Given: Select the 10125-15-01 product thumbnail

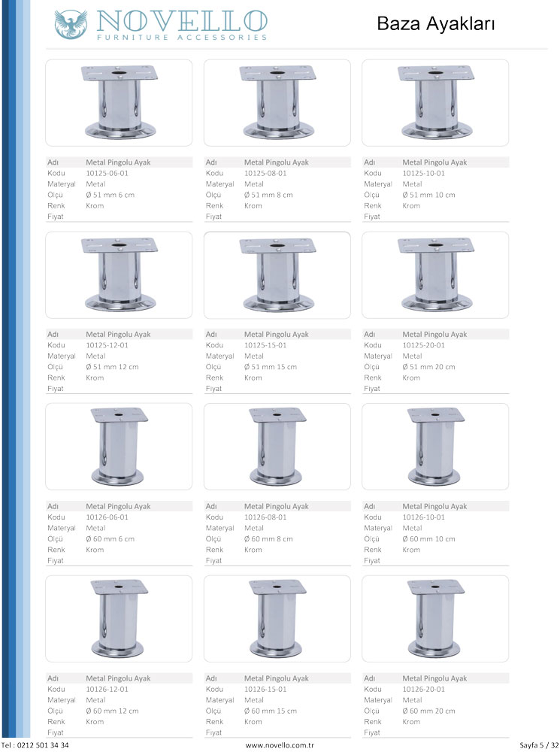Looking at the screenshot, I should tap(277, 274).
